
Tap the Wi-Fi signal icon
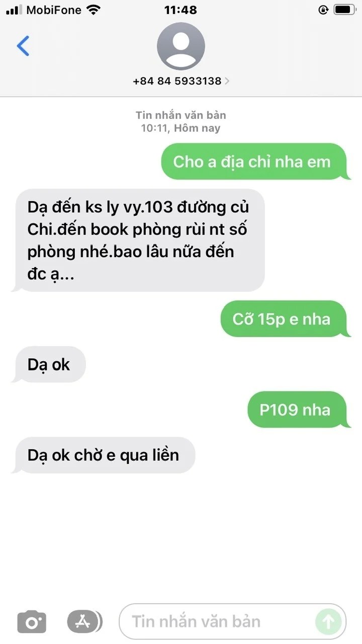[93, 9]
